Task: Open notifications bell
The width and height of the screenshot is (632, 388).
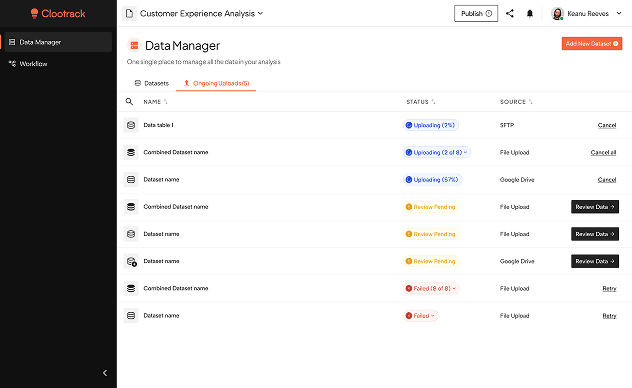Action: tap(530, 14)
